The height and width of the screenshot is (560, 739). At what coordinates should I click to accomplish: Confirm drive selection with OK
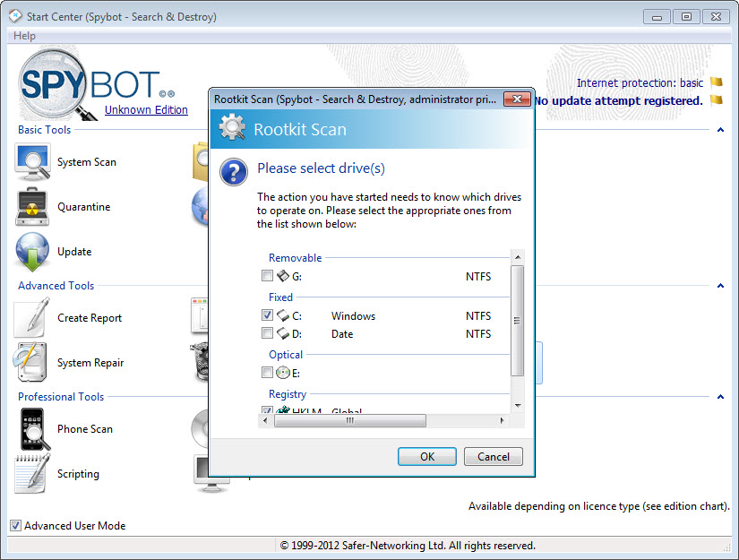[427, 456]
